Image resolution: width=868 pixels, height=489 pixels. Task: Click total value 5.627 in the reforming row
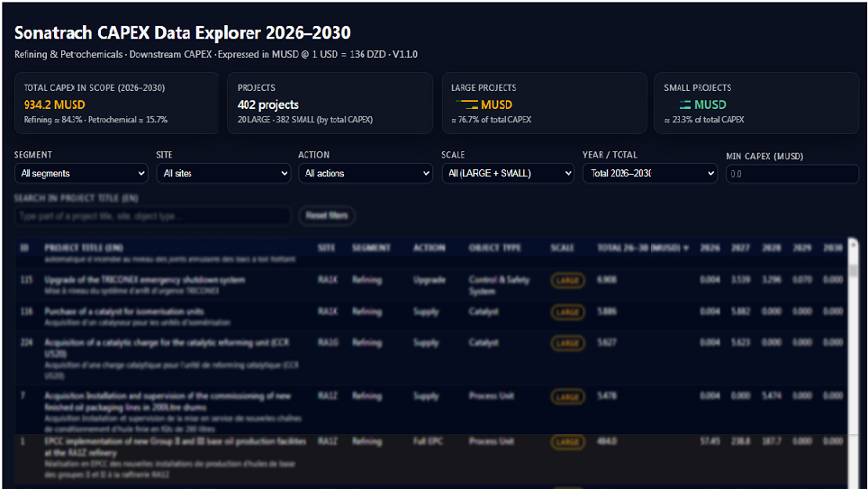pyautogui.click(x=606, y=342)
